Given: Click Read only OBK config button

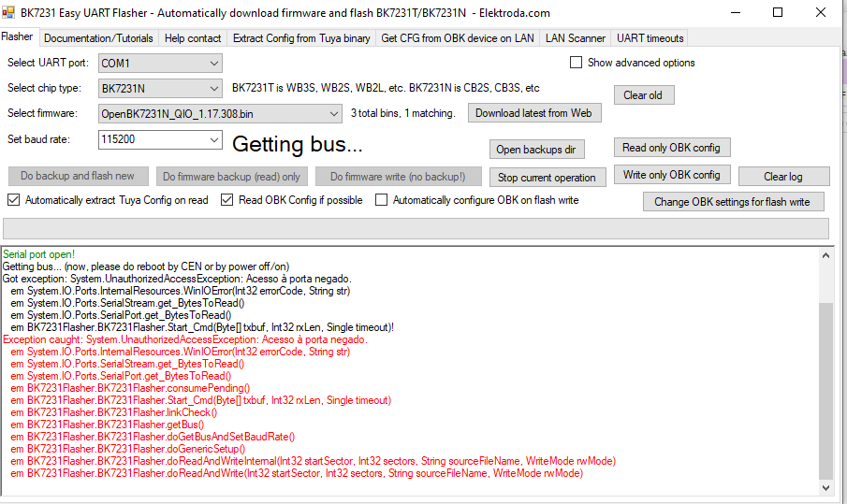Looking at the screenshot, I should click(672, 148).
